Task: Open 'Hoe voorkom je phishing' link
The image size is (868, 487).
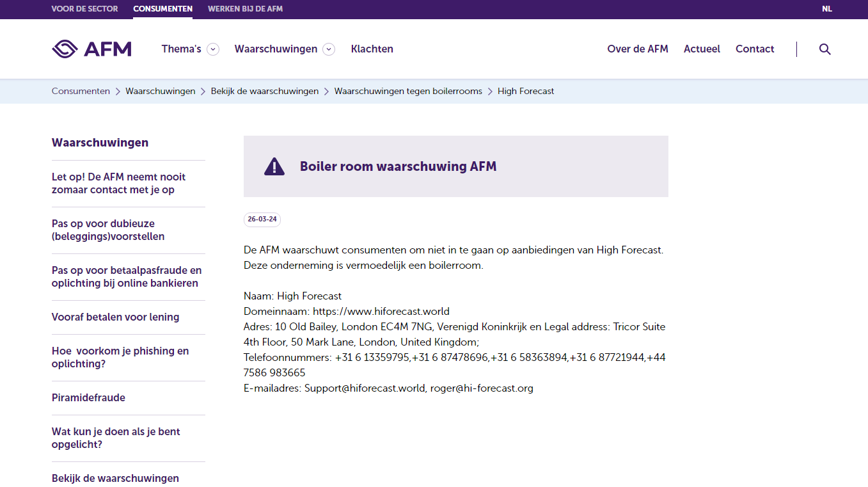Action: (x=120, y=358)
